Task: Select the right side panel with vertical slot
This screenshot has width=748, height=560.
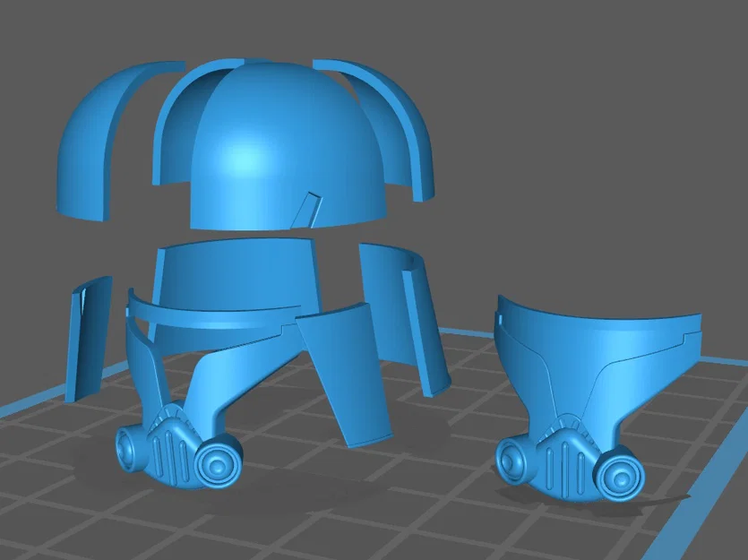Action: [x=406, y=320]
